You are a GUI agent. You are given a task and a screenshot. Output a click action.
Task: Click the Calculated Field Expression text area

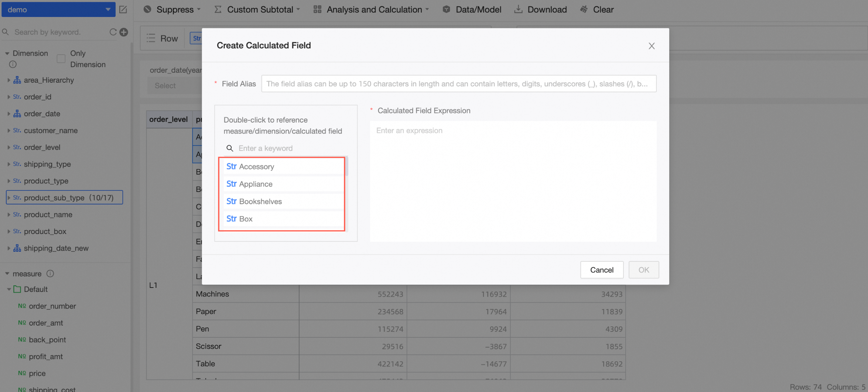click(513, 181)
